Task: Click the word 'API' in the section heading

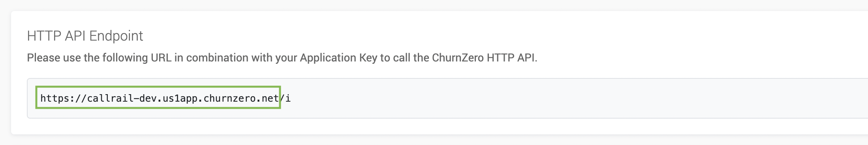Action: 75,36
